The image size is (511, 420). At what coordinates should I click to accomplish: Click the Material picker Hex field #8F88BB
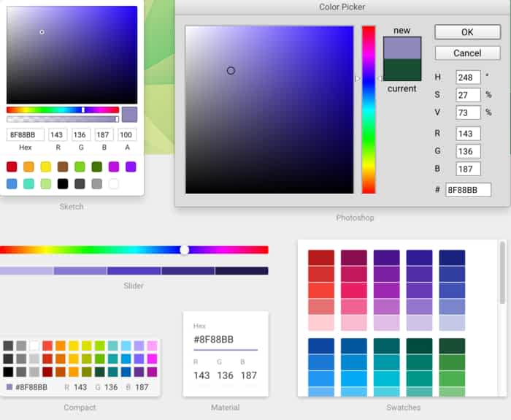click(x=225, y=340)
